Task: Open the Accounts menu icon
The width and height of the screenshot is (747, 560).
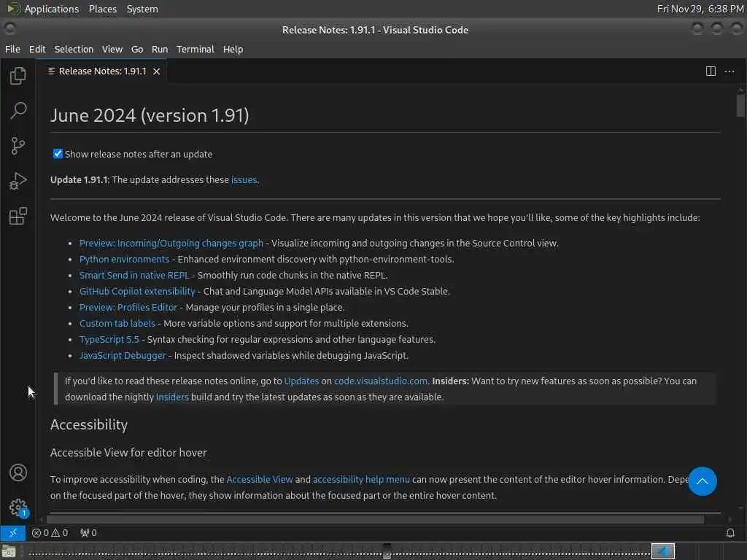Action: (x=18, y=472)
